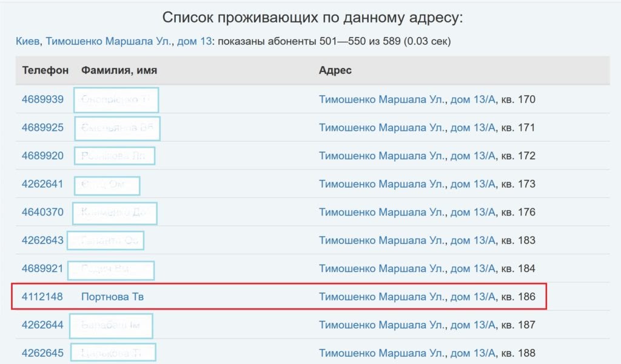The width and height of the screenshot is (621, 364).
Task: Open "дом 13/А" link in the кв. 171 row
Action: (x=473, y=128)
